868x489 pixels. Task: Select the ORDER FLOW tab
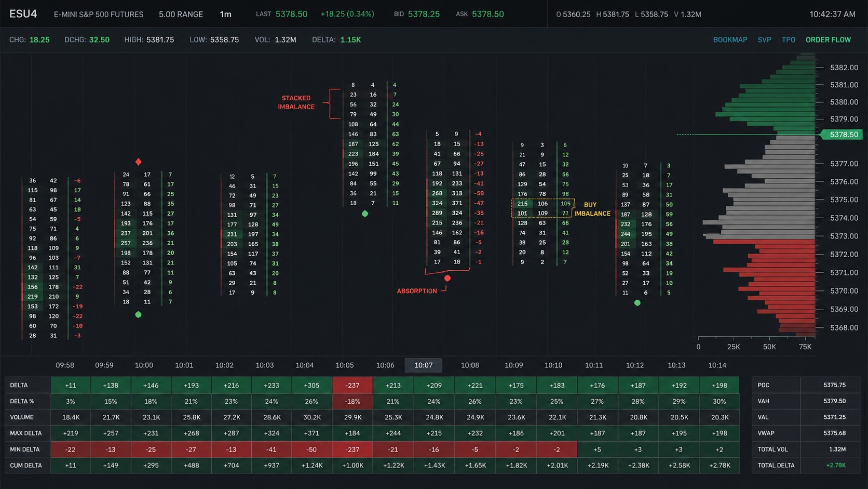pos(828,39)
